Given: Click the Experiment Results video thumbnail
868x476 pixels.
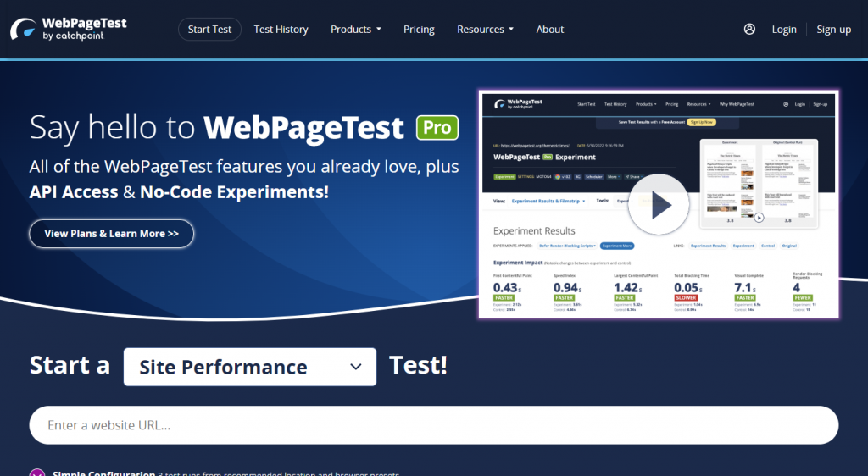Looking at the screenshot, I should (659, 205).
